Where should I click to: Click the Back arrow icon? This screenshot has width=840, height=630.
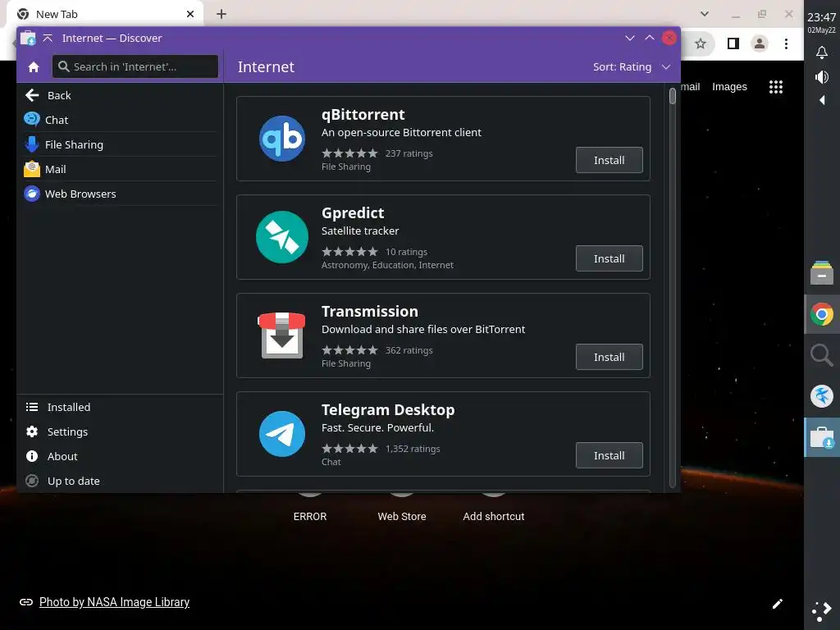click(x=32, y=95)
